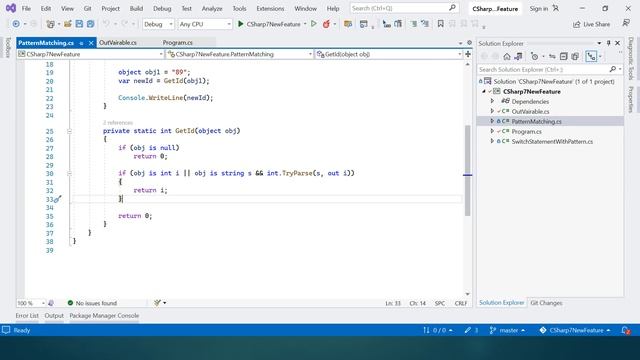Click Pending Changes Filter clock icon
Viewport: 640px width, 360px height.
tap(534, 56)
